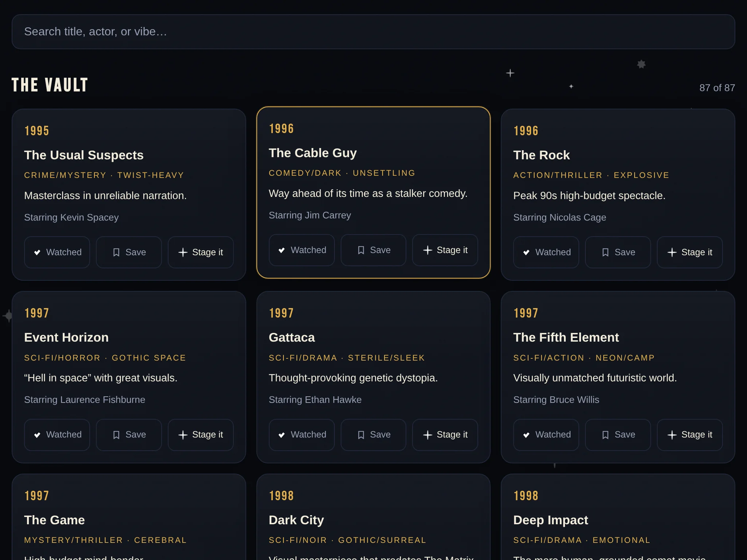The width and height of the screenshot is (747, 560).
Task: Save The Fifth Element
Action: tap(618, 435)
